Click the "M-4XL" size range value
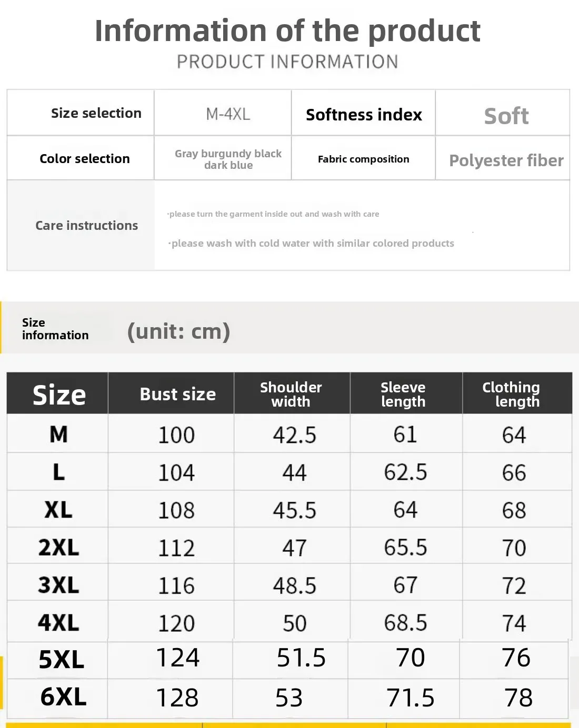 (x=228, y=114)
